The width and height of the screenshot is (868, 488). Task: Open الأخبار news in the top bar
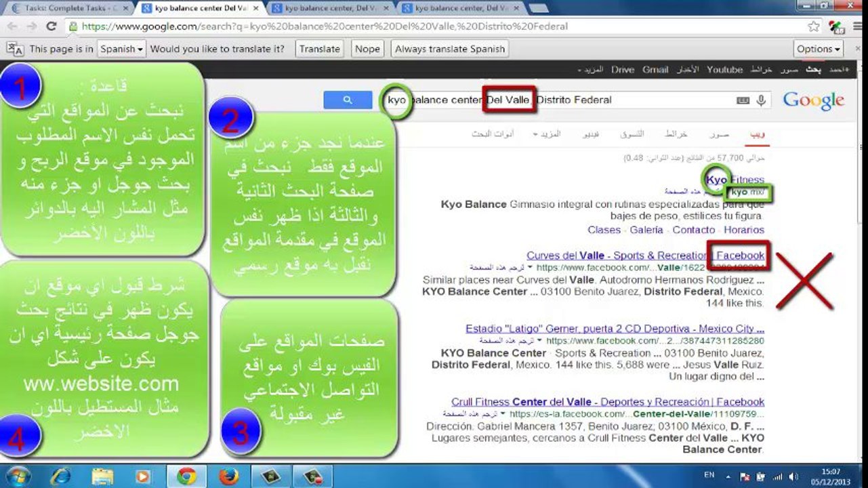[688, 70]
